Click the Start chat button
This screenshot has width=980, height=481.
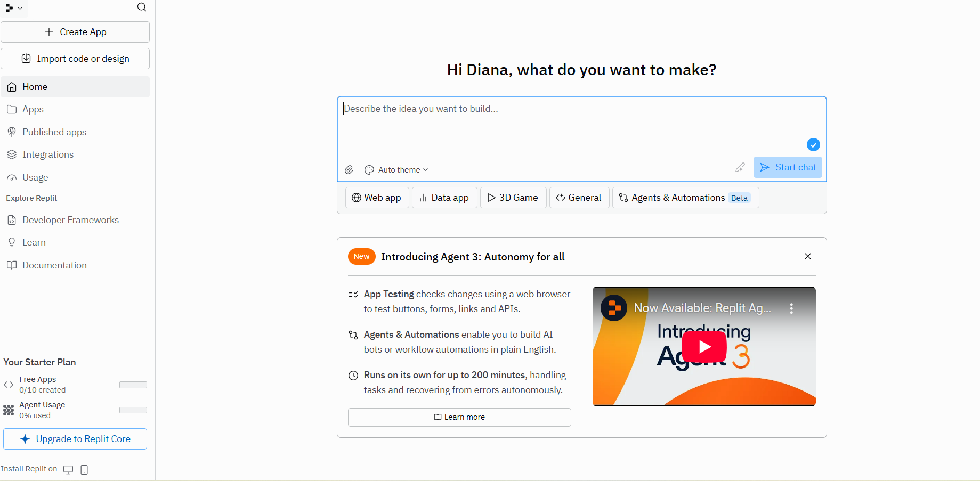click(x=788, y=167)
